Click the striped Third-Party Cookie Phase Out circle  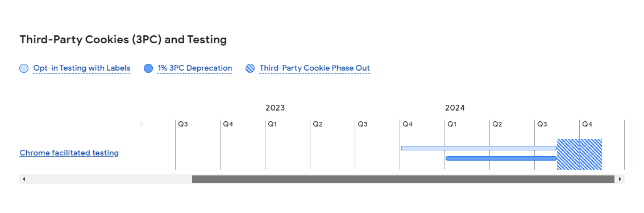click(x=250, y=68)
